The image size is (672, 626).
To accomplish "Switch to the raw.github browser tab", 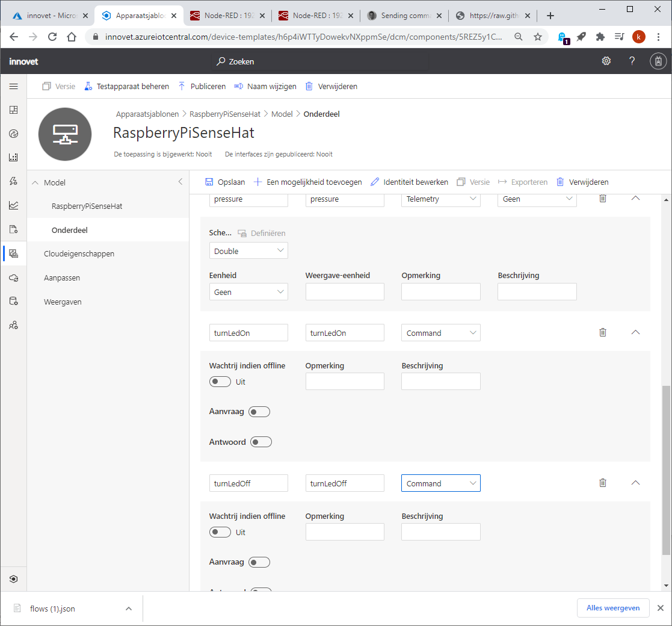I will click(493, 16).
